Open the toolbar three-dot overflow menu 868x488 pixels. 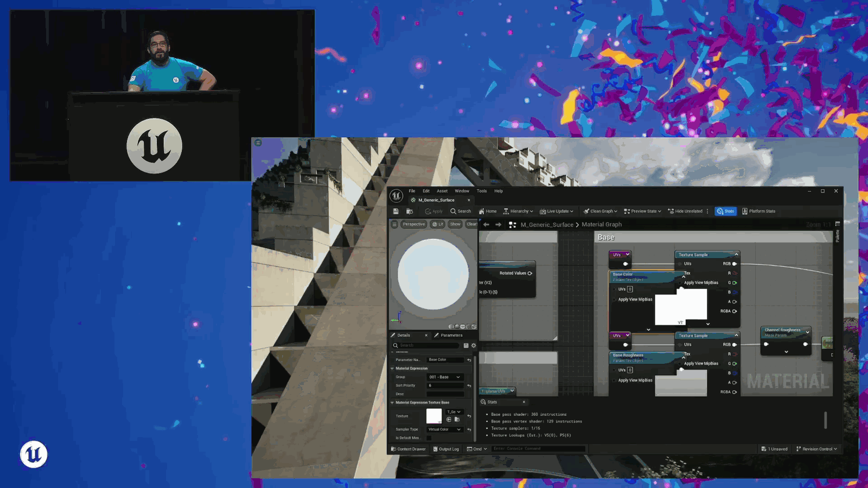707,211
